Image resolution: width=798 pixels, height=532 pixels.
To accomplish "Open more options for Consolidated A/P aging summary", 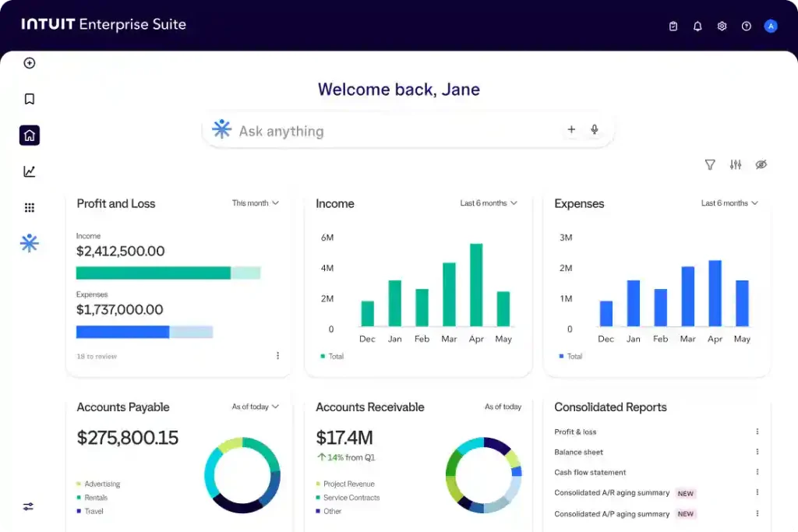I will (x=757, y=513).
